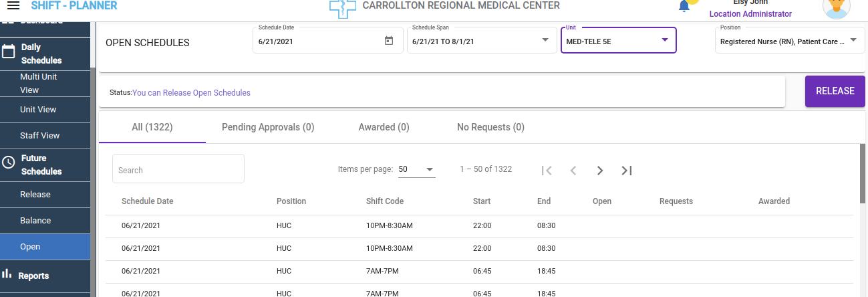Open the Schedule Date calendar picker
Viewport: 868px width, 297px height.
(389, 41)
